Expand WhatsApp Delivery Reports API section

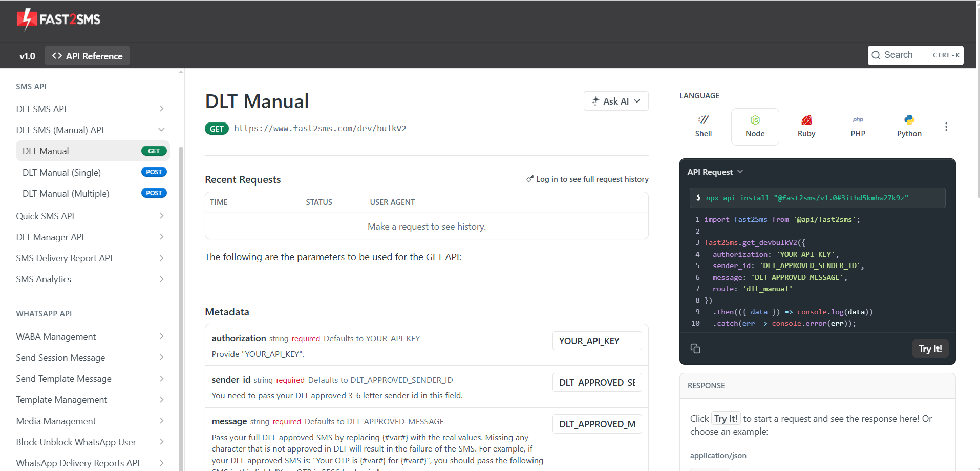[x=161, y=463]
